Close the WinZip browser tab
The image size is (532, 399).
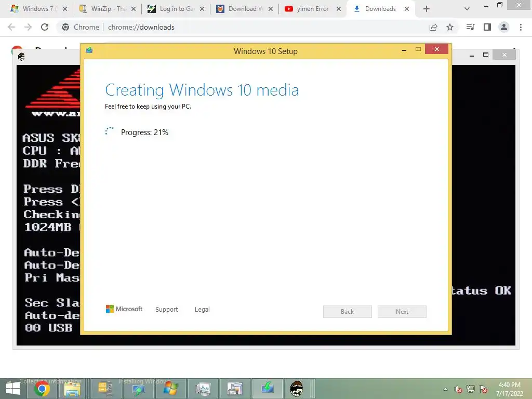(134, 9)
